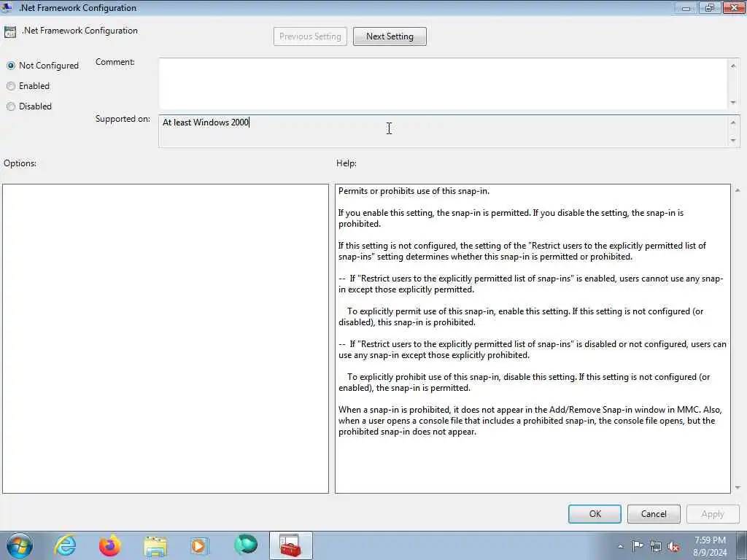Click inside the Comment text box
Screen dimensions: 747x560
click(443, 83)
